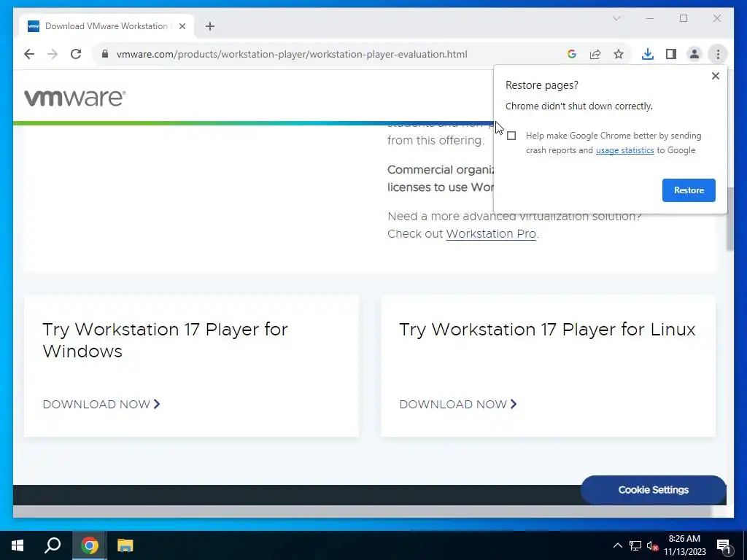Viewport: 747px width, 560px height.
Task: Bookmark this tab with the star
Action: point(619,54)
